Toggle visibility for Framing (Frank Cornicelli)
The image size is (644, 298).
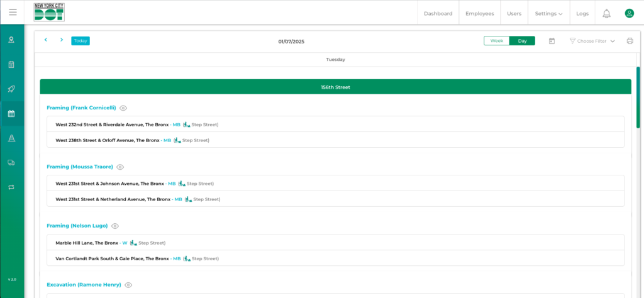(x=123, y=108)
